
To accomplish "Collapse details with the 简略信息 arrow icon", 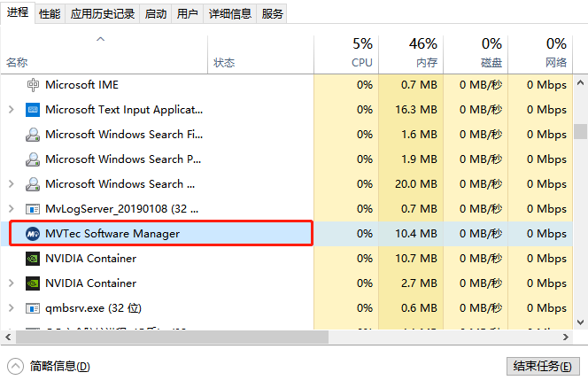I will pos(15,366).
